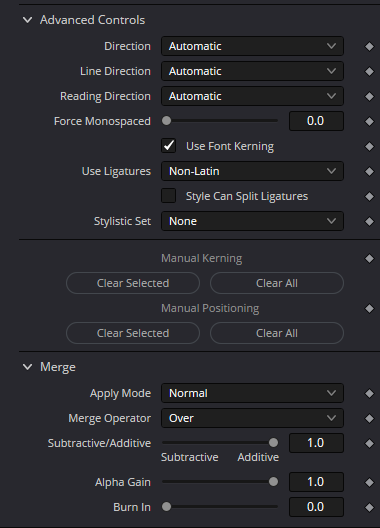Viewport: 380px width, 528px height.
Task: Click Clear All under Manual Positioning
Action: click(277, 333)
